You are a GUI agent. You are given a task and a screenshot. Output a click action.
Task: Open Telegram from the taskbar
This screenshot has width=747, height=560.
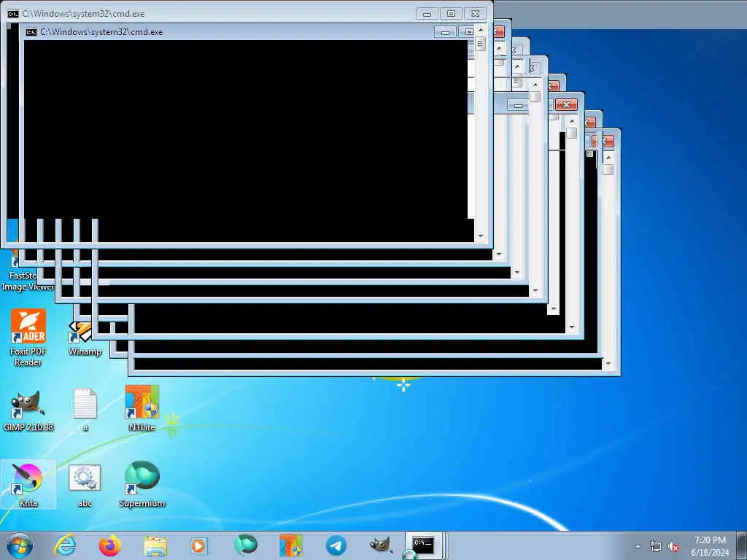[336, 545]
